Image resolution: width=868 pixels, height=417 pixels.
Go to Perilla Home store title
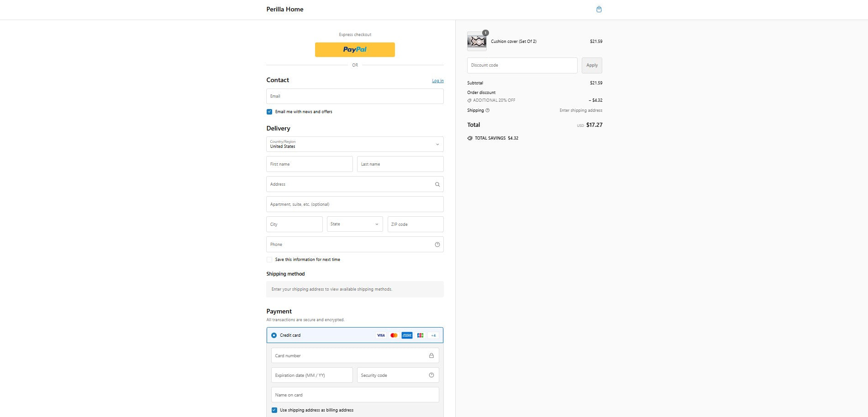284,9
